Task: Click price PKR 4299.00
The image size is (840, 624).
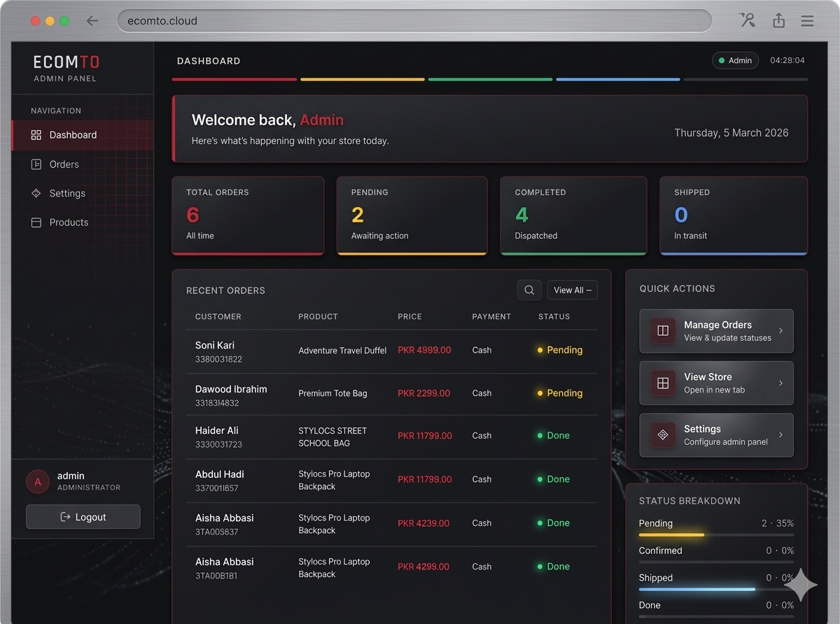Action: [423, 567]
